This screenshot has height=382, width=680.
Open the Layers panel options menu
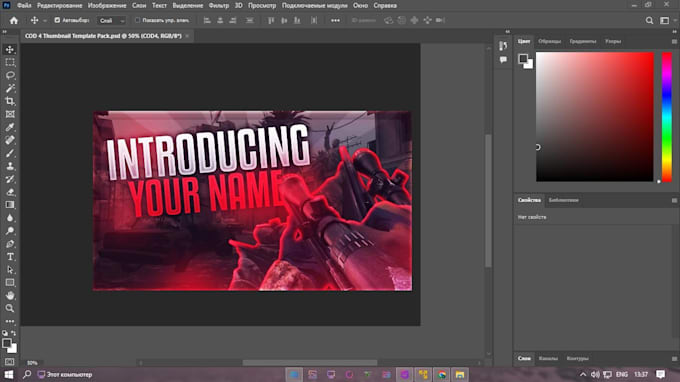pyautogui.click(x=674, y=359)
